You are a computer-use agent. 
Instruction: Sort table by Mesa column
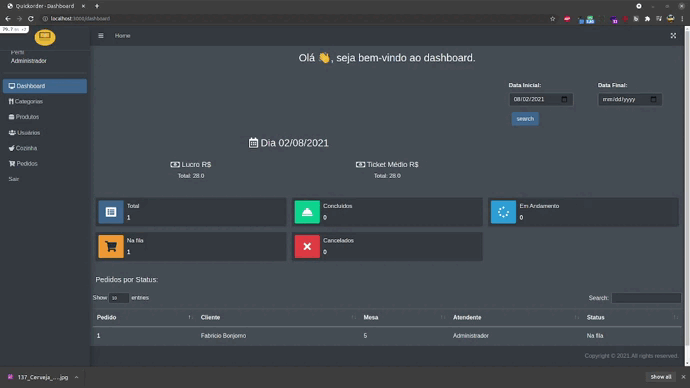[404, 317]
